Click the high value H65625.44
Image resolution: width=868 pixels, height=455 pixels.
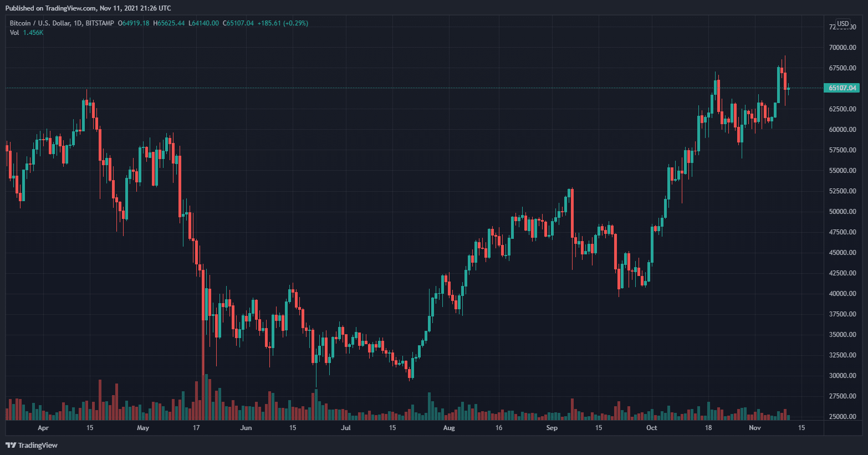tap(169, 23)
